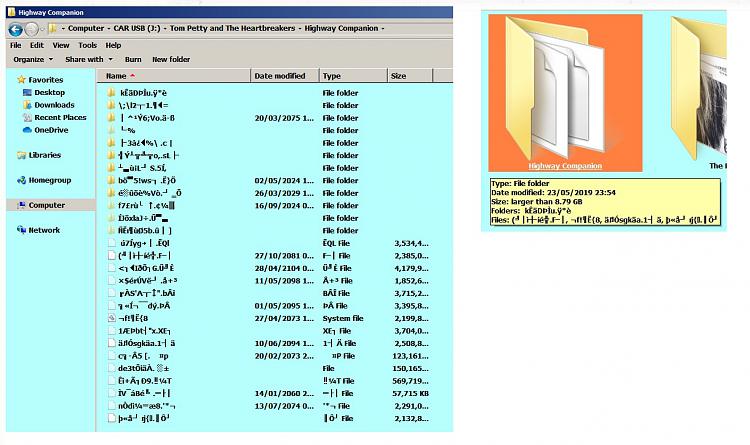Go to the Computer breadcrumb in address bar
Viewport: 750px width, 445px height.
86,28
